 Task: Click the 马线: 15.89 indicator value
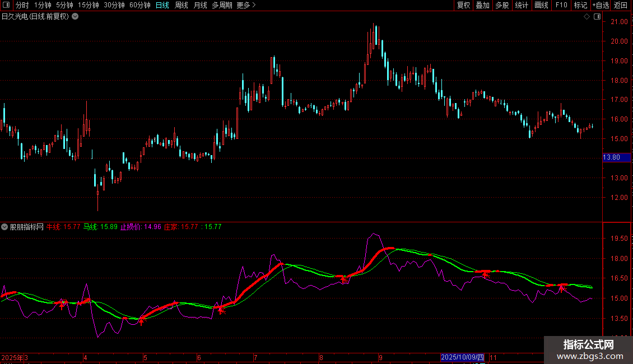click(100, 227)
